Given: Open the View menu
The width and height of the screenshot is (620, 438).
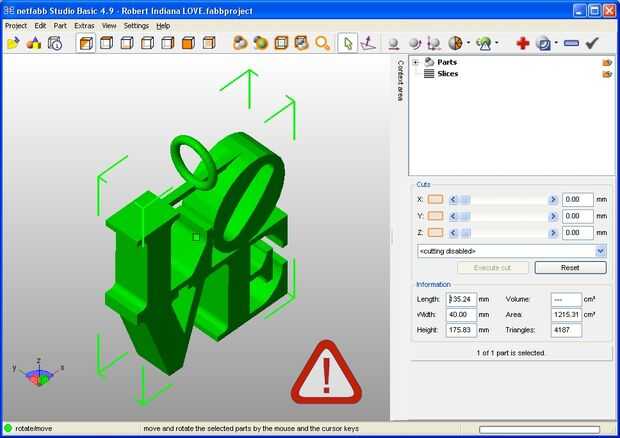Looking at the screenshot, I should [x=109, y=26].
